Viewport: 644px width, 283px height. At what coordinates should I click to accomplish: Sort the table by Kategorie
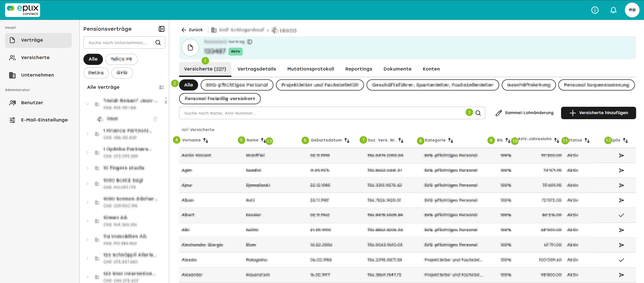point(451,140)
